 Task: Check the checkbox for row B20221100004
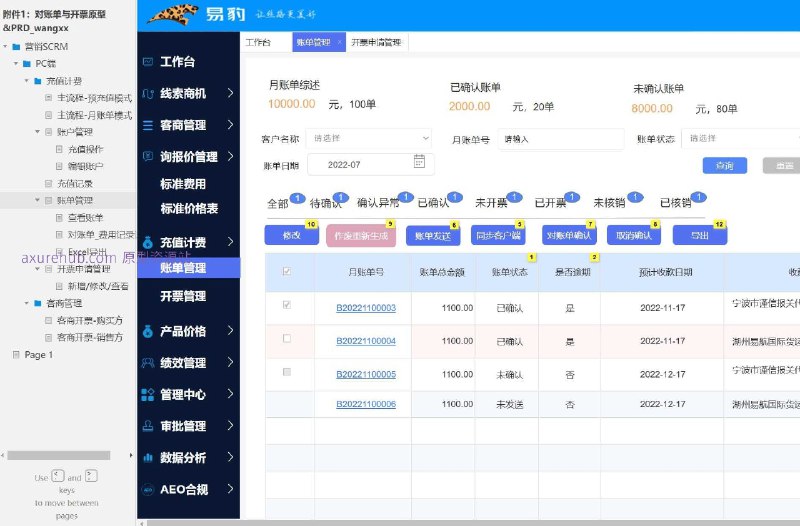point(287,338)
